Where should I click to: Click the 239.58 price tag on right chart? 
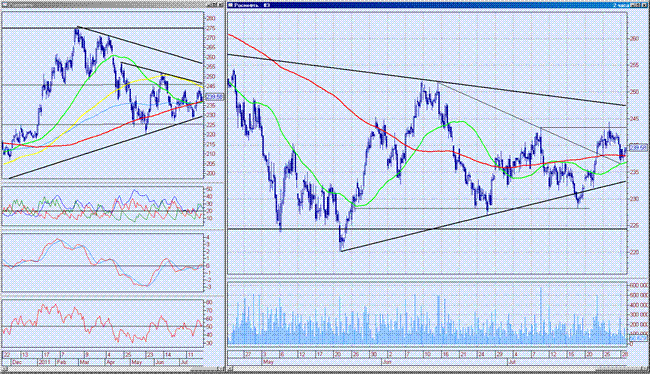638,147
